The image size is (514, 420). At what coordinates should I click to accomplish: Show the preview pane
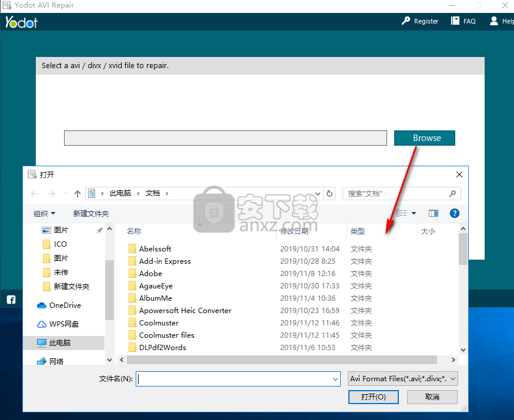(x=434, y=213)
